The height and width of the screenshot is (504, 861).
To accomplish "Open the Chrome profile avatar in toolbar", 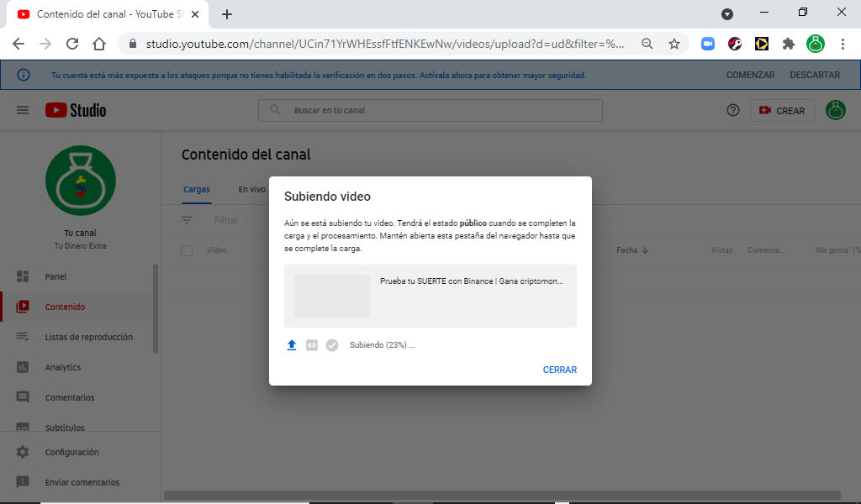I will [x=816, y=44].
